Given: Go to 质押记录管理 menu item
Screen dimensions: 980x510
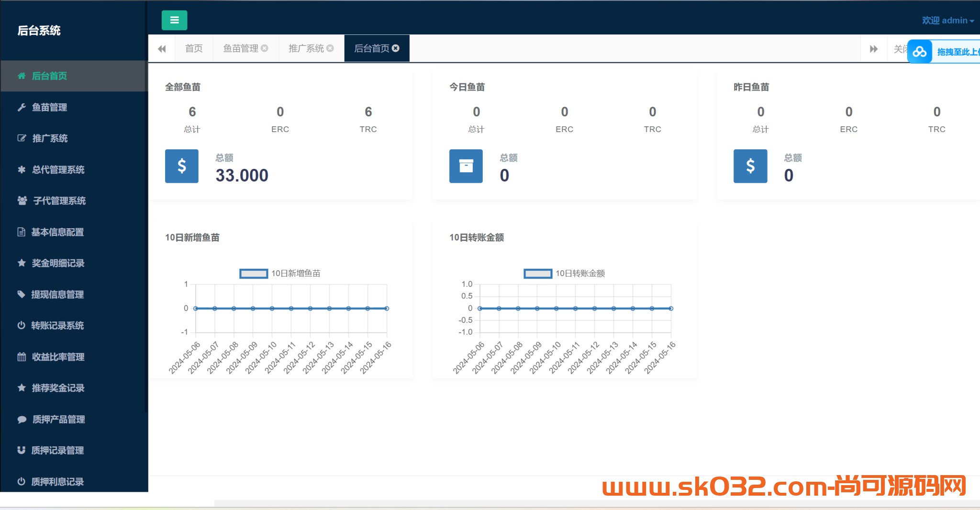Looking at the screenshot, I should point(74,450).
